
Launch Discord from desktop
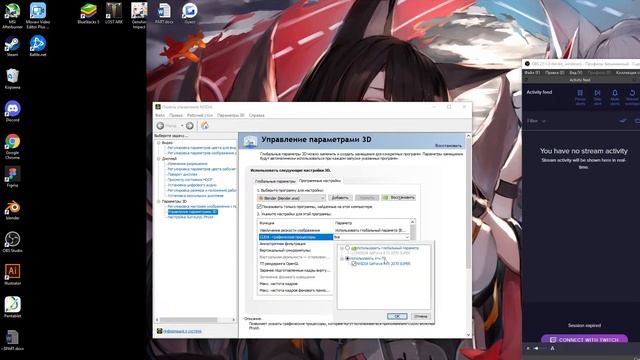pos(12,111)
